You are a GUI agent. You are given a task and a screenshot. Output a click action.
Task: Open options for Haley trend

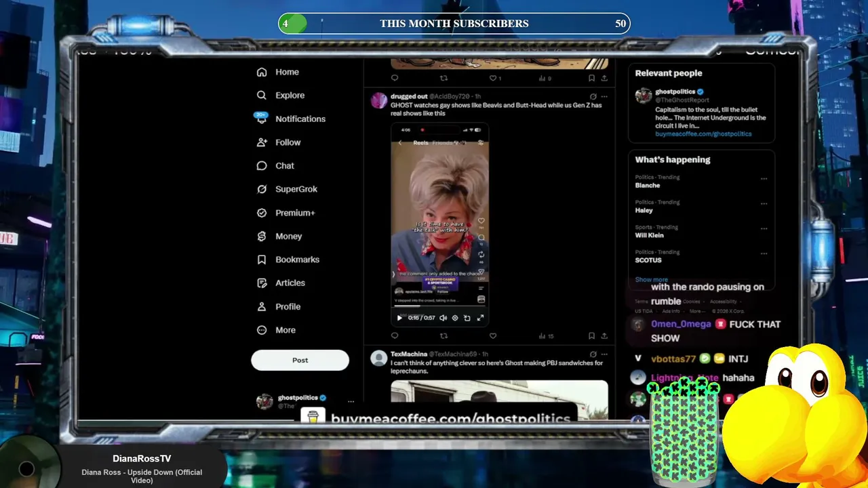[764, 204]
